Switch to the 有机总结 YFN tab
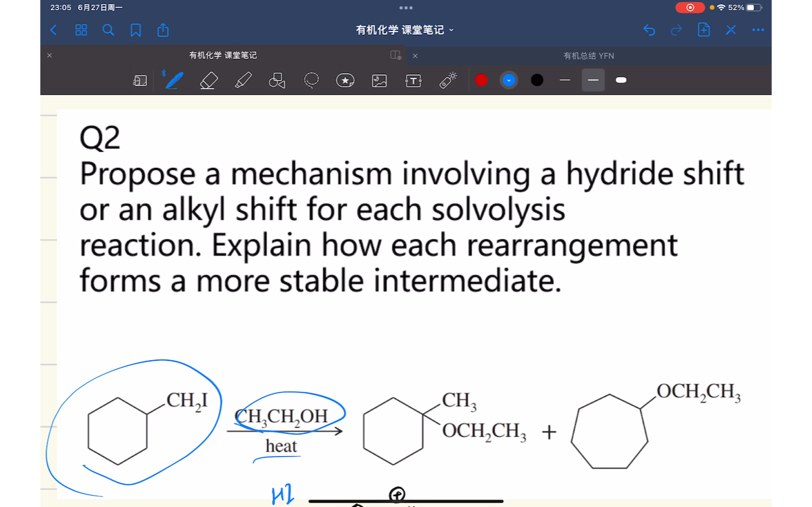This screenshot has height=507, width=812. 589,55
